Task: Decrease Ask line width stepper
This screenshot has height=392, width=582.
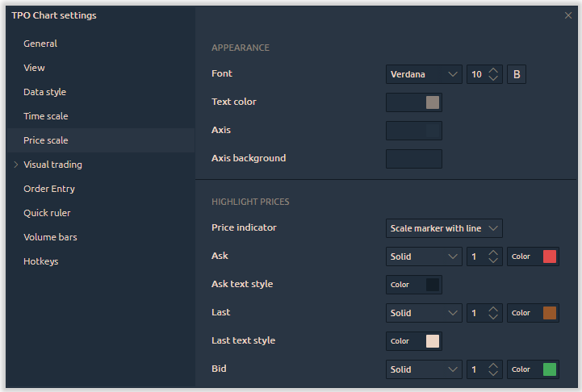Action: pos(493,261)
